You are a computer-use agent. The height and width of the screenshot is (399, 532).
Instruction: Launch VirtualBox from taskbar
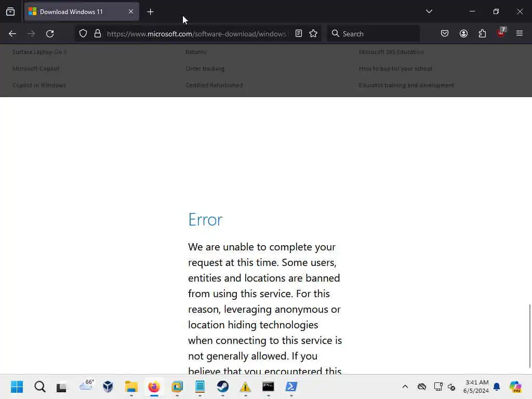(108, 387)
